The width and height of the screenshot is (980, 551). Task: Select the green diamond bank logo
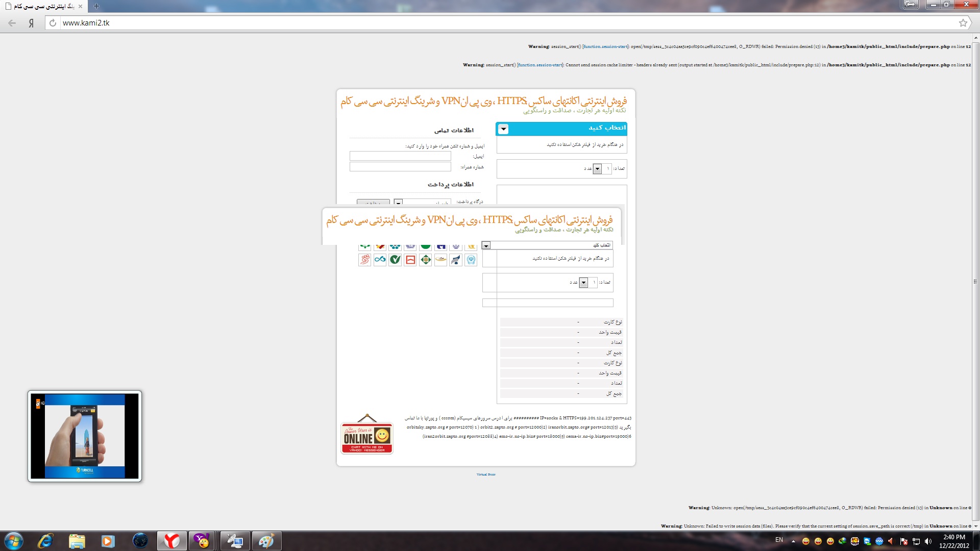426,260
